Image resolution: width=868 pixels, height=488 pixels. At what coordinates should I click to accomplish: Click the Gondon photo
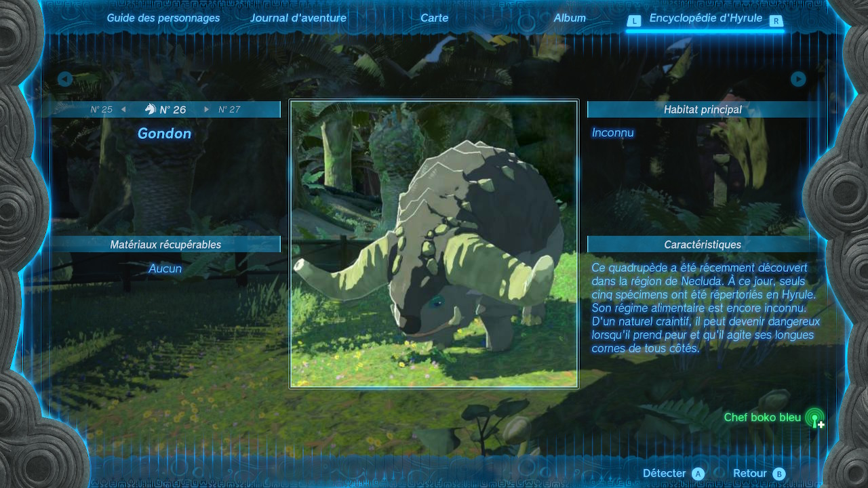434,244
